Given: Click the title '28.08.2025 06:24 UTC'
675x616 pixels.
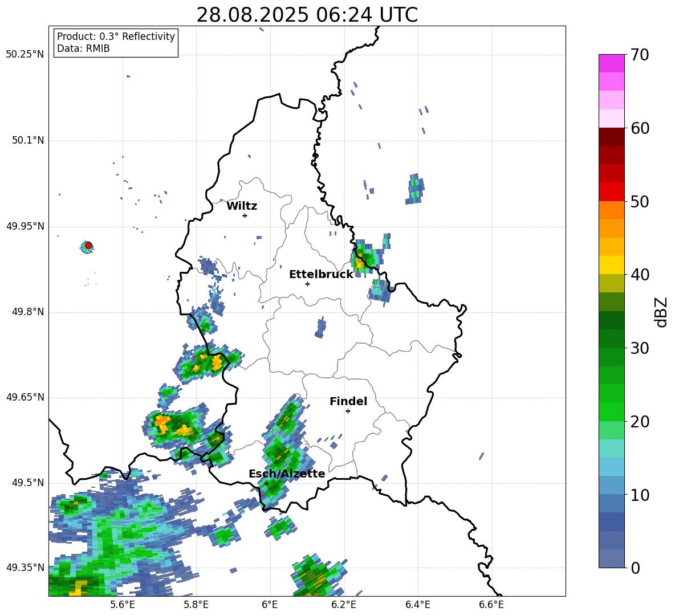Looking at the screenshot, I should point(307,15).
